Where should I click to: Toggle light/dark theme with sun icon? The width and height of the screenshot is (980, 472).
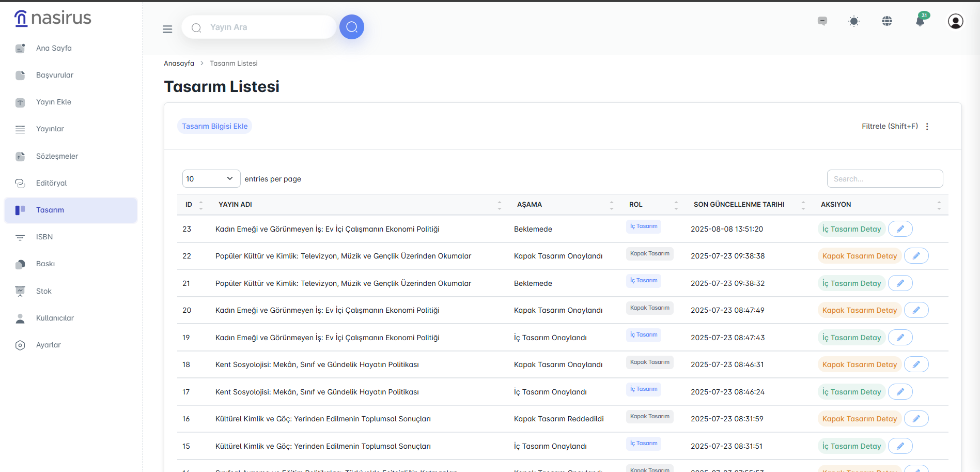(x=854, y=21)
